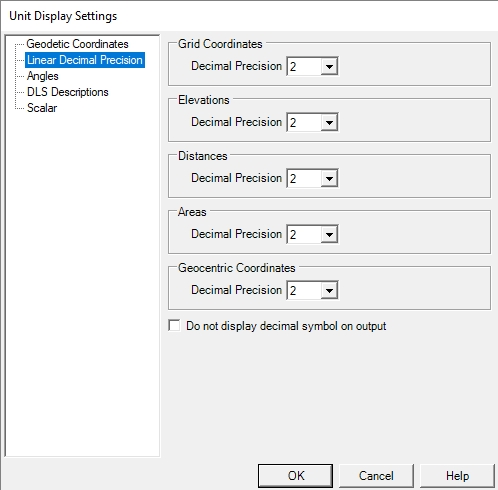Expand Areas decimal precision dropdown arrow
498x490 pixels.
329,234
